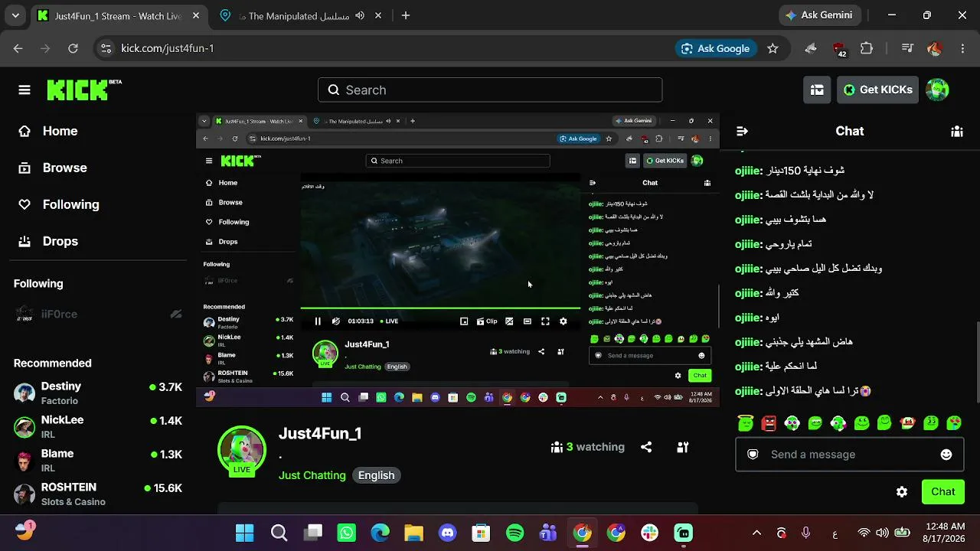
Task: Click the Ask Gemini button
Action: [x=820, y=15]
